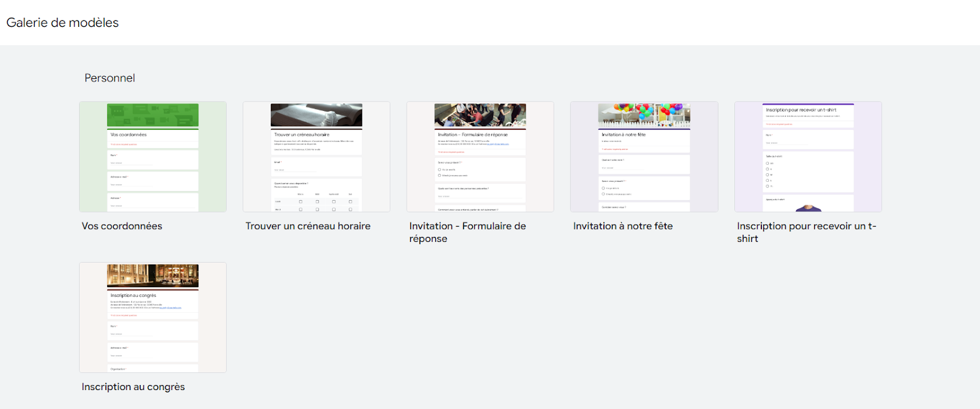Click the 'Invitation à notre fête' title text

point(623,226)
